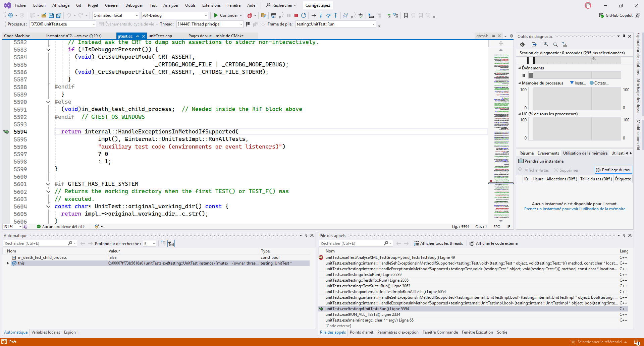Click the 'Prenez un instantané' link
The image size is (644, 346).
pos(575,209)
